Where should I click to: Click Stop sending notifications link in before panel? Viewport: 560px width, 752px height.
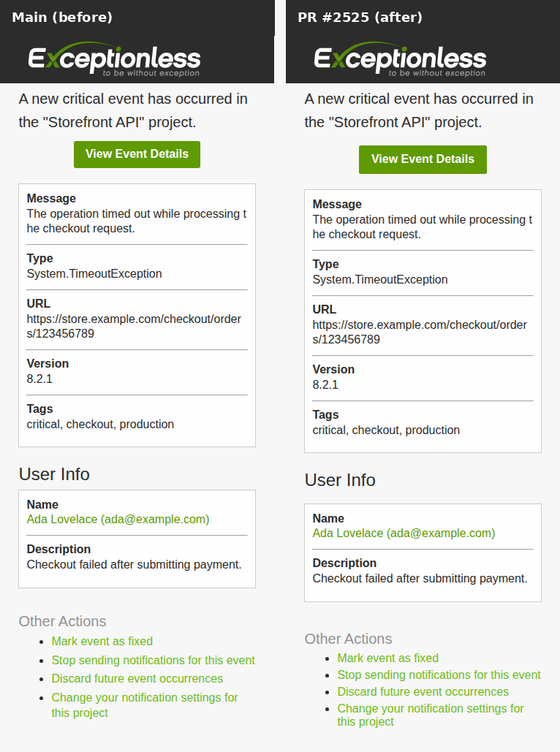point(153,661)
